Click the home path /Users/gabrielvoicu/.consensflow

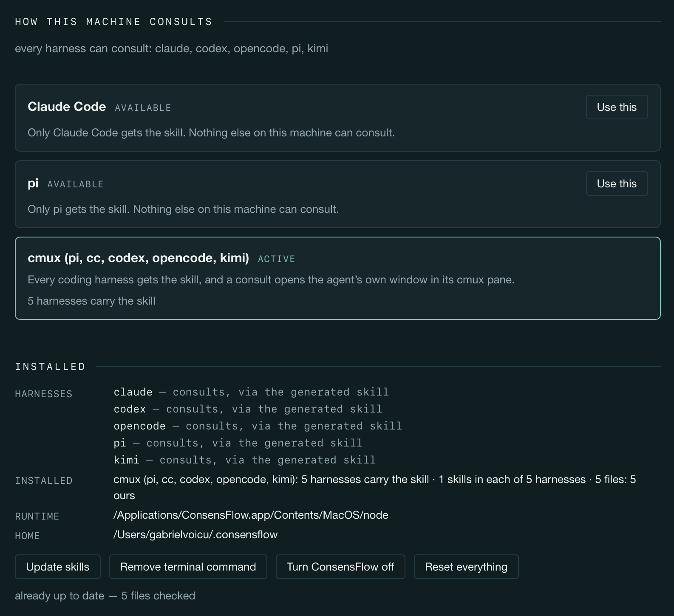point(195,534)
